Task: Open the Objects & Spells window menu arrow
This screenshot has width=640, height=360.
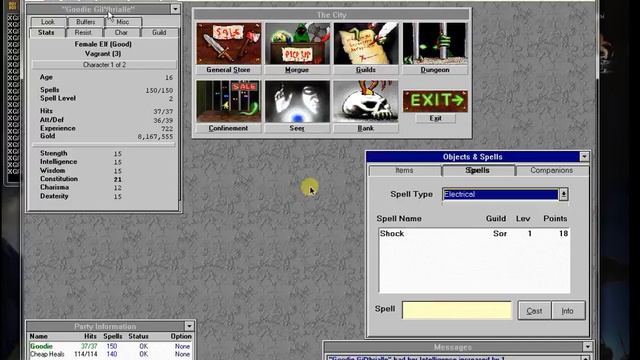Action: tap(584, 157)
